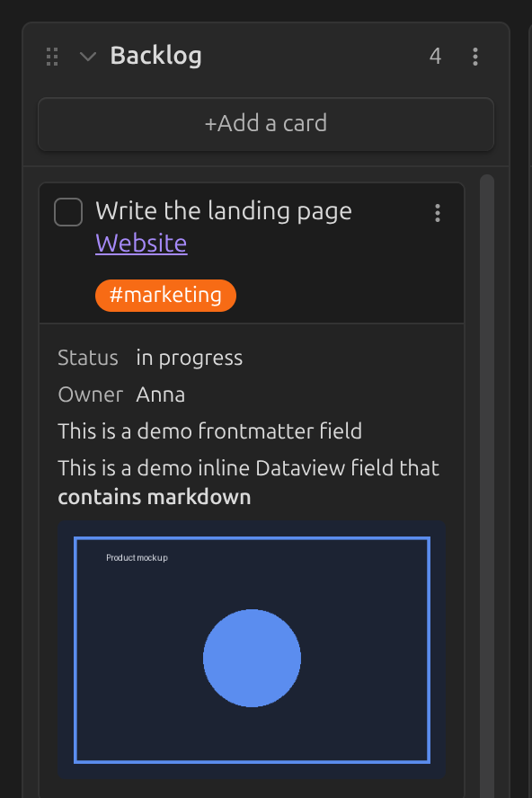Click the Product mockup image
The height and width of the screenshot is (798, 532).
252,650
